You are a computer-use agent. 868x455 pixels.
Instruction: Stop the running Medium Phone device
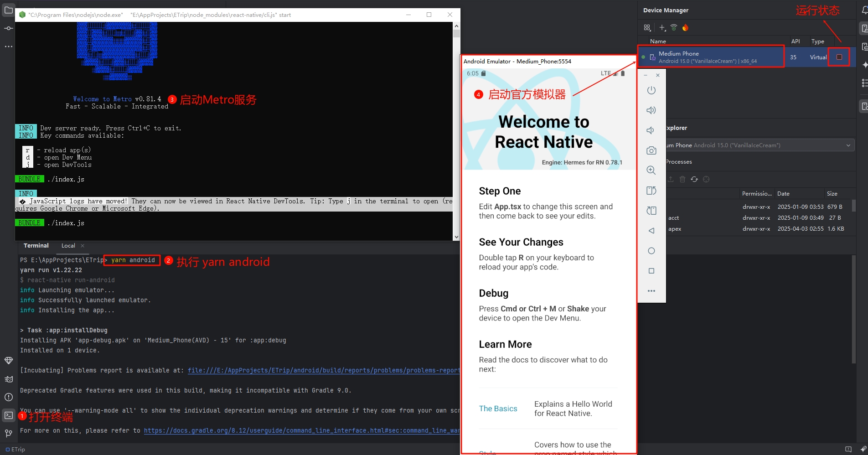[839, 57]
